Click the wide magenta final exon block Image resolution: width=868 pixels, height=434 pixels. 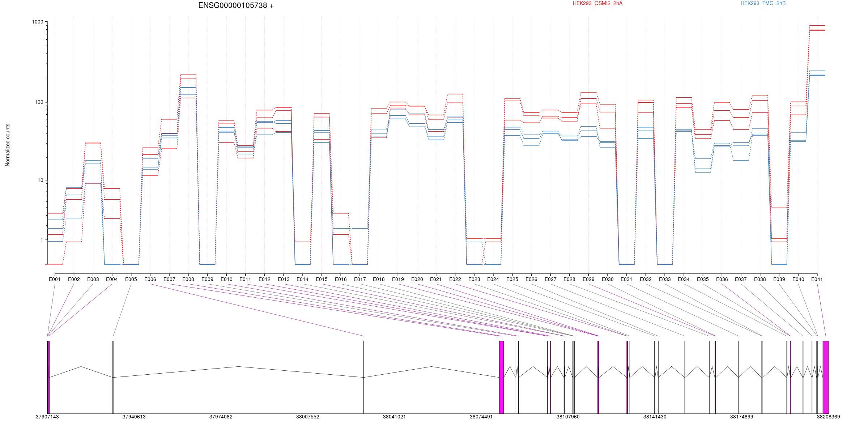point(826,377)
